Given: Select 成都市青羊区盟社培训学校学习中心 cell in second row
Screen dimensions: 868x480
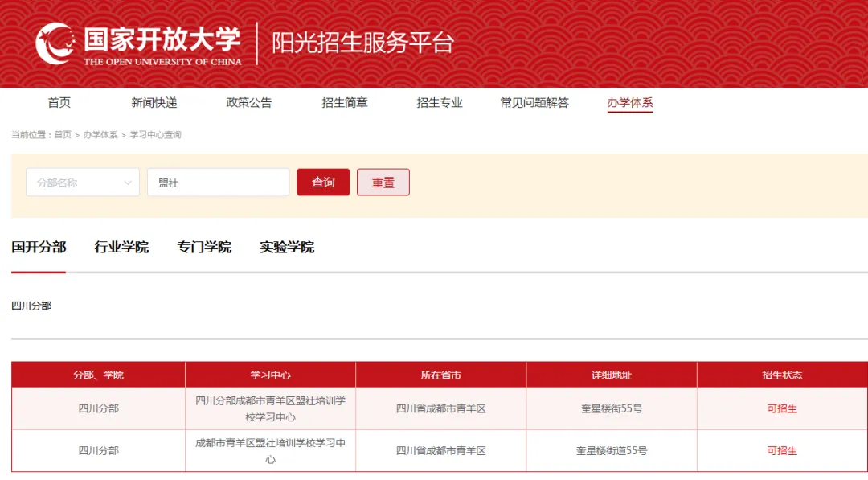Looking at the screenshot, I should click(270, 451).
